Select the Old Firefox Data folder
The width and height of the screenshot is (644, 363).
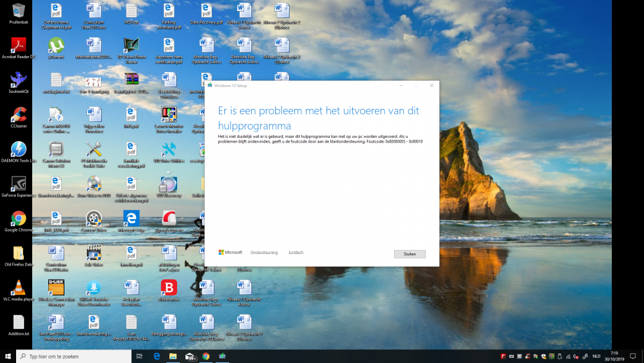pyautogui.click(x=19, y=256)
